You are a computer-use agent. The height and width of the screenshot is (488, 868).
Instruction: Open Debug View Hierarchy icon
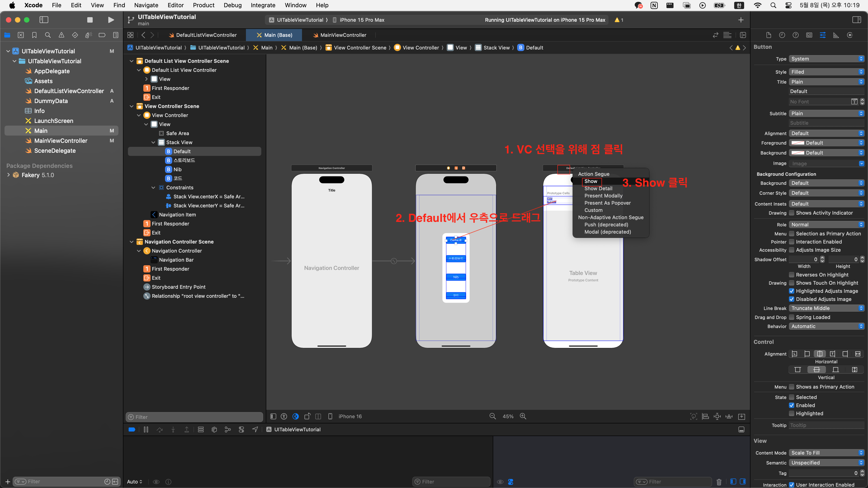[214, 429]
